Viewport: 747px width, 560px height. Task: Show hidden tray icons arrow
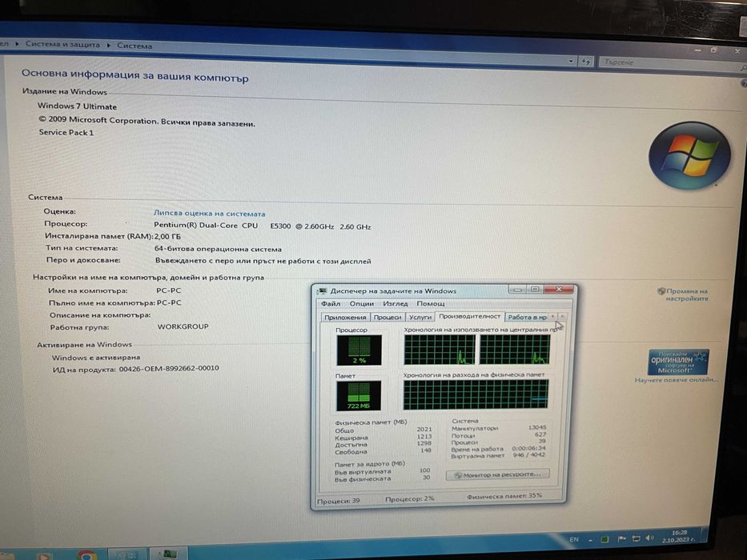tap(590, 540)
